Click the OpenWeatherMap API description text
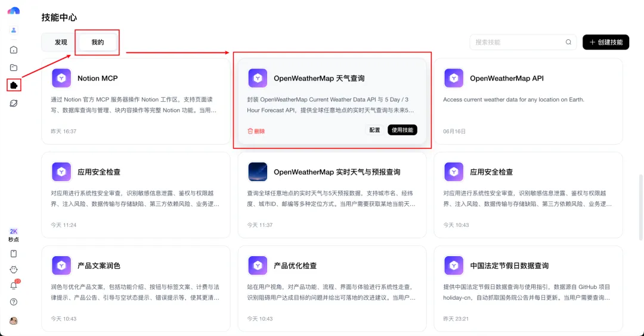Image resolution: width=644 pixels, height=336 pixels. coord(513,99)
